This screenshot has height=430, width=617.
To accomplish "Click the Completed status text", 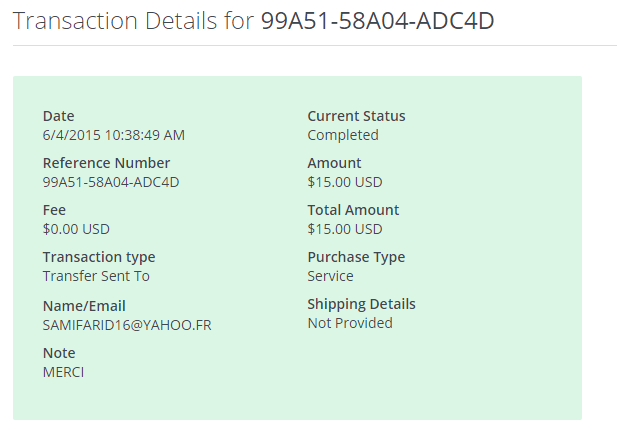I will [x=343, y=135].
